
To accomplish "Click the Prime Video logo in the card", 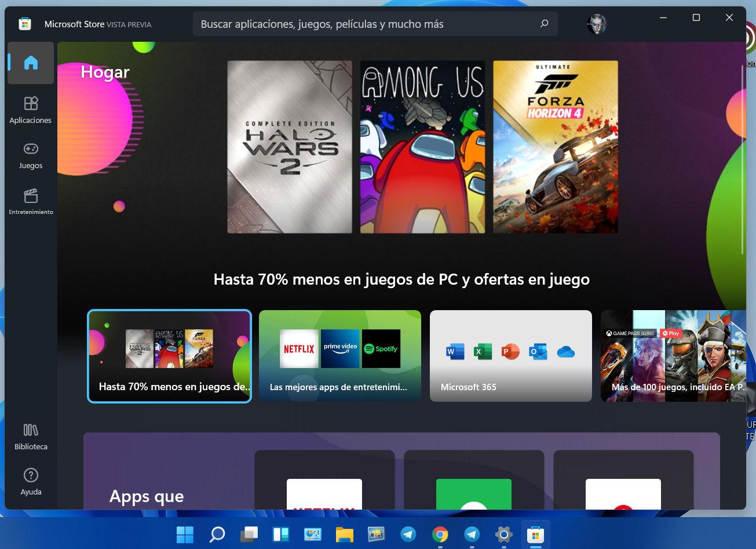I will click(340, 348).
